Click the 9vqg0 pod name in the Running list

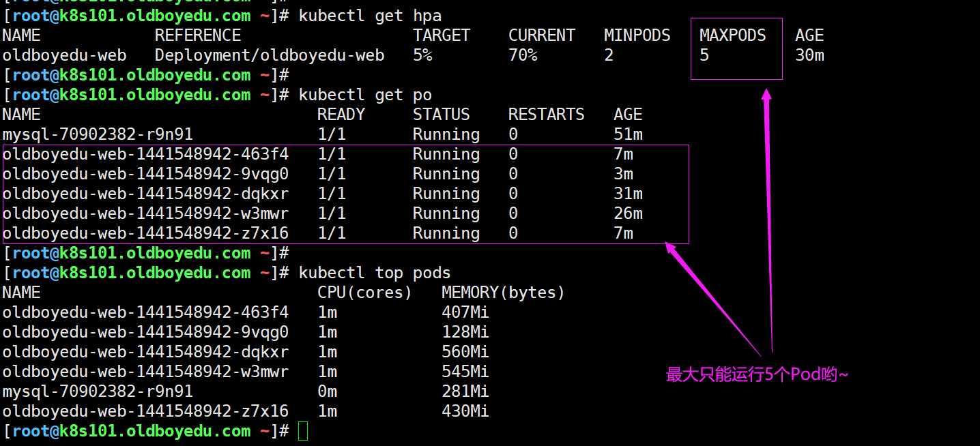point(145,174)
